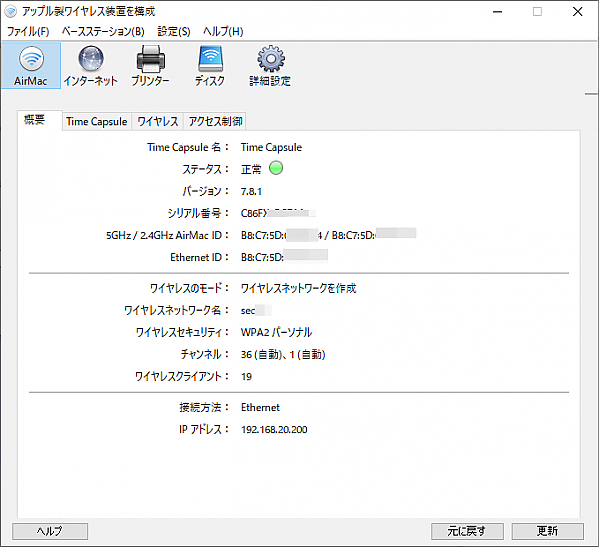Viewport: 599px width, 547px height.
Task: Open the ヘルプ(H) menu
Action: click(223, 31)
